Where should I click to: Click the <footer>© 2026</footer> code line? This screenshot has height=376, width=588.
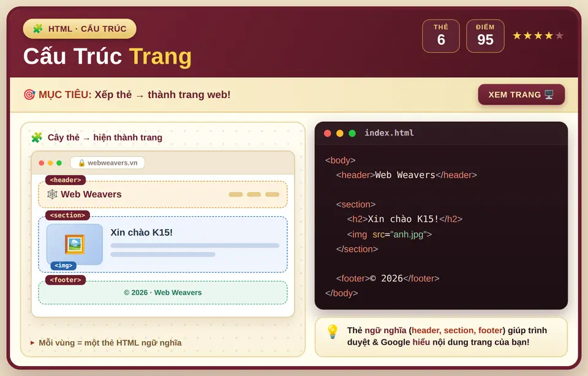click(x=388, y=279)
